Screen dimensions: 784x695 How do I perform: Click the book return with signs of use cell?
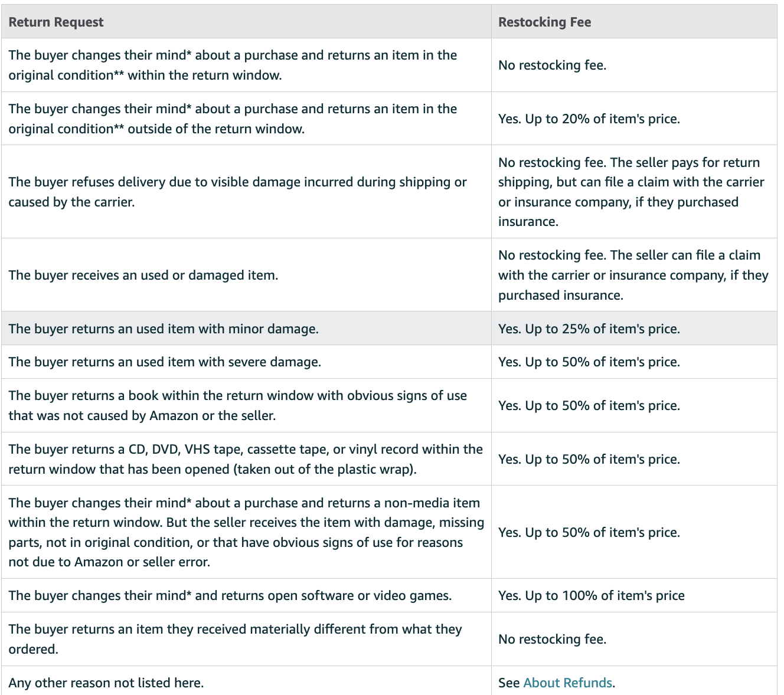pos(237,405)
